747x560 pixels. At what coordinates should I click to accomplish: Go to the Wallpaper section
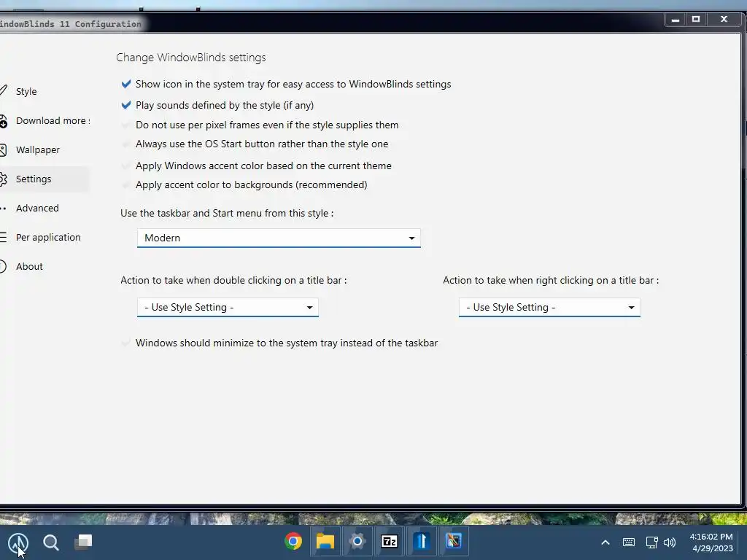coord(38,150)
